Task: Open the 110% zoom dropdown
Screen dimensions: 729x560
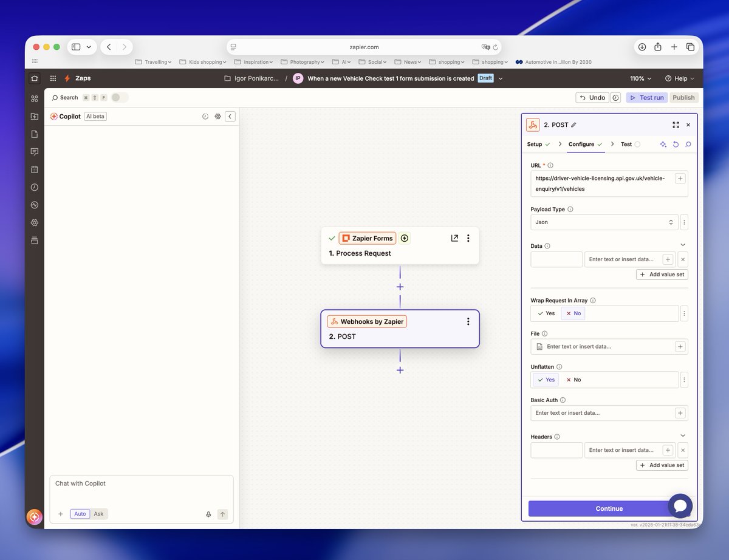Action: click(x=641, y=78)
